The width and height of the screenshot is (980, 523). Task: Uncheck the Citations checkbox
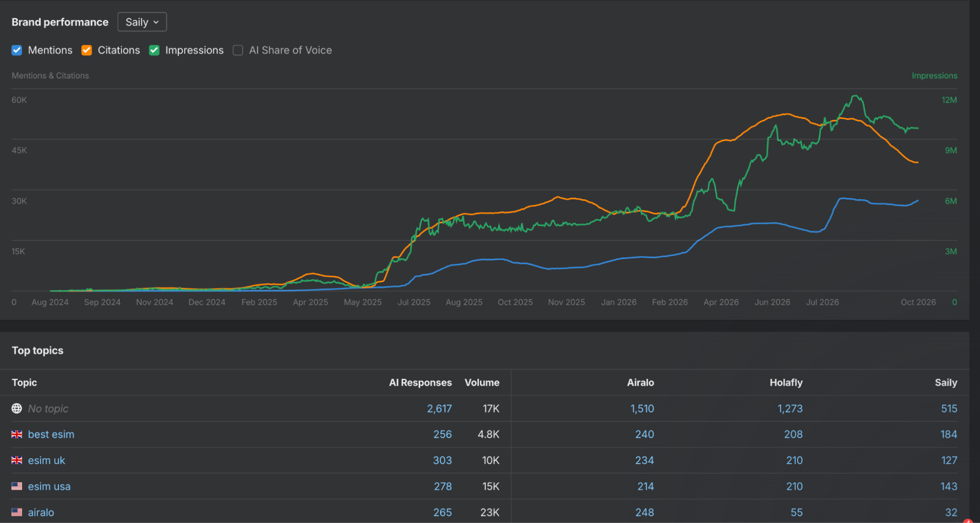87,50
